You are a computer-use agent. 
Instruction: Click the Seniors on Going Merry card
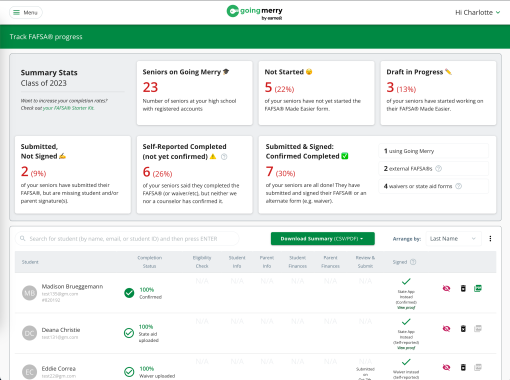(x=195, y=93)
